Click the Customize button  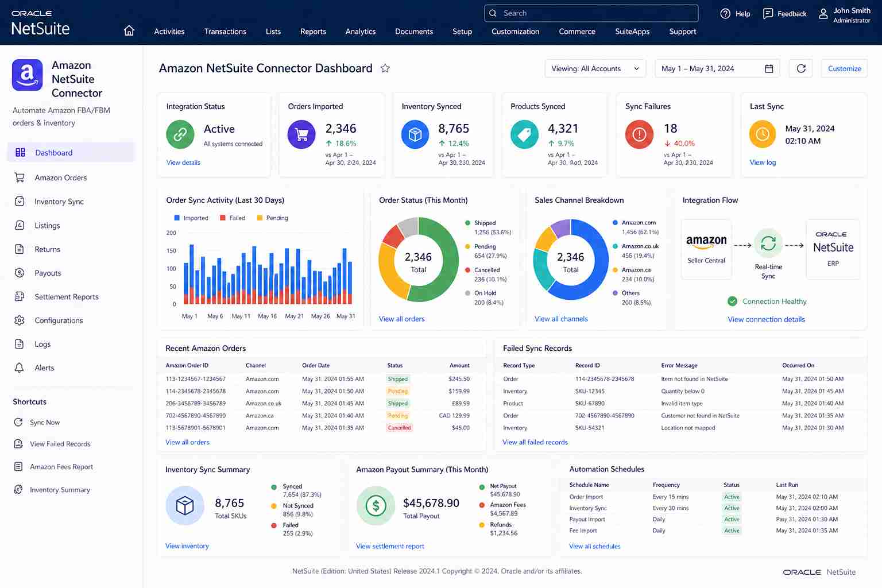click(x=844, y=68)
